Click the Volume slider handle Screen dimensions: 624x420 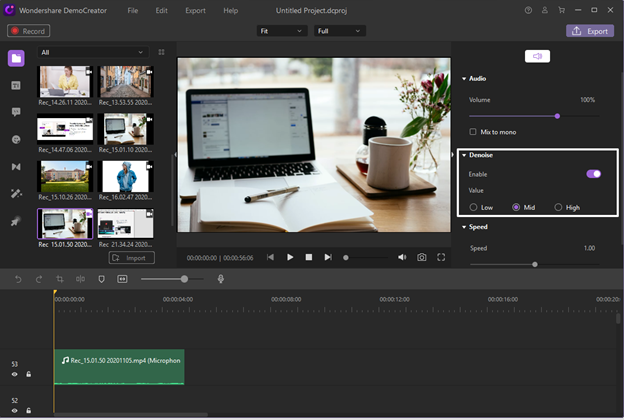click(x=557, y=116)
